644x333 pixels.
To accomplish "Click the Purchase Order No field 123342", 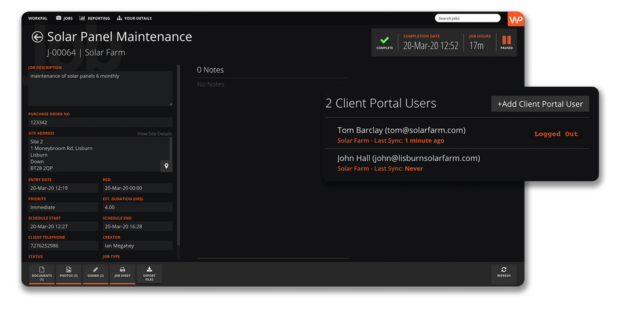I will point(100,122).
